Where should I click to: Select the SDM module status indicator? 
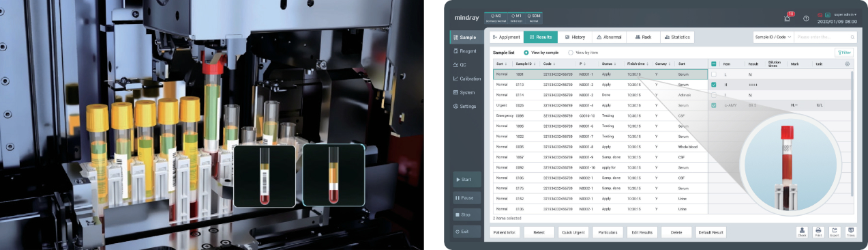pyautogui.click(x=534, y=18)
